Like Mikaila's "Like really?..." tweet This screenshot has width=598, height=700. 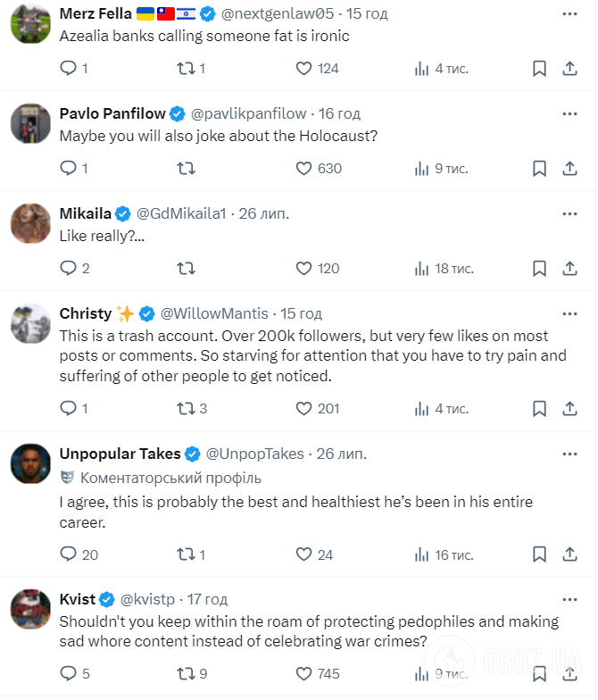pyautogui.click(x=304, y=268)
